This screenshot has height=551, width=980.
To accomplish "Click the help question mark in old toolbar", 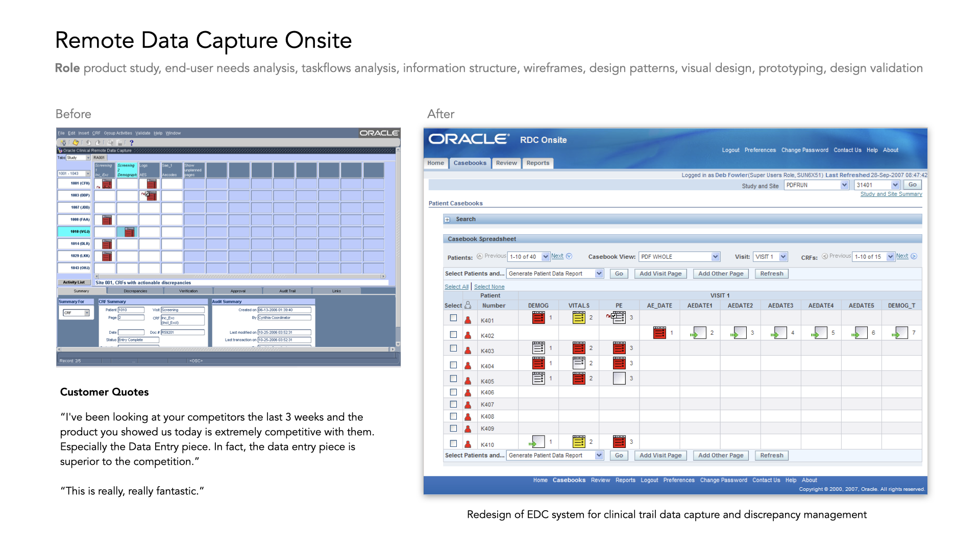I will click(x=132, y=143).
